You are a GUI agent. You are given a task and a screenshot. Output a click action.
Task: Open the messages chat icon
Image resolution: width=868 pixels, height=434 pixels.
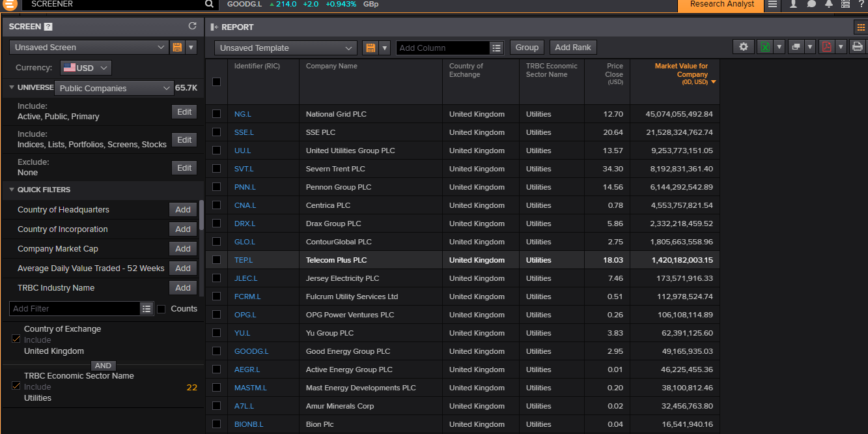811,5
